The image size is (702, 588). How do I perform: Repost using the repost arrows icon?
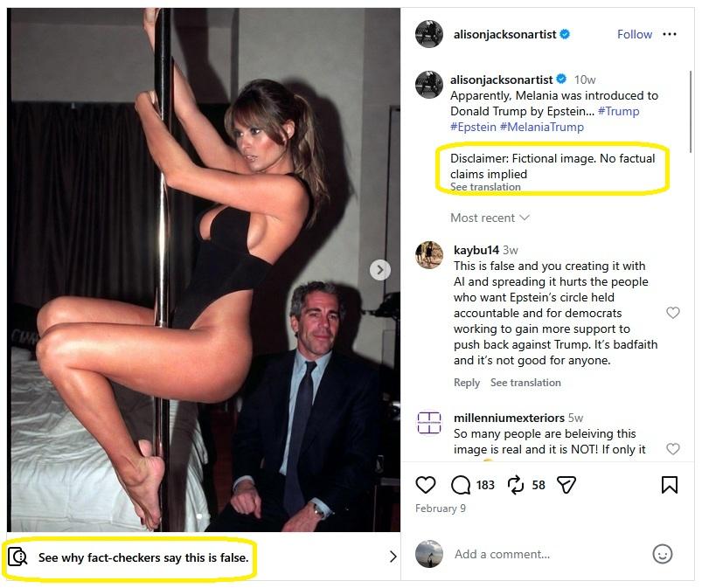pyautogui.click(x=516, y=485)
